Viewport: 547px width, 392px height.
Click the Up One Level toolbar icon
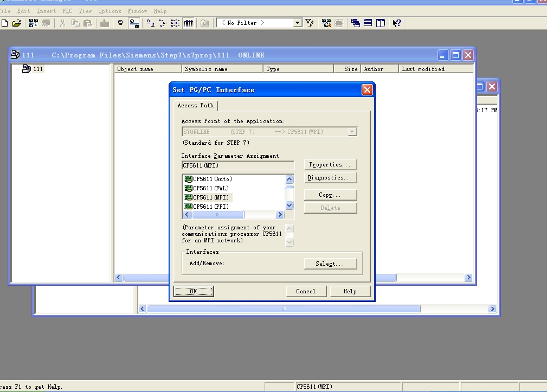[x=205, y=23]
